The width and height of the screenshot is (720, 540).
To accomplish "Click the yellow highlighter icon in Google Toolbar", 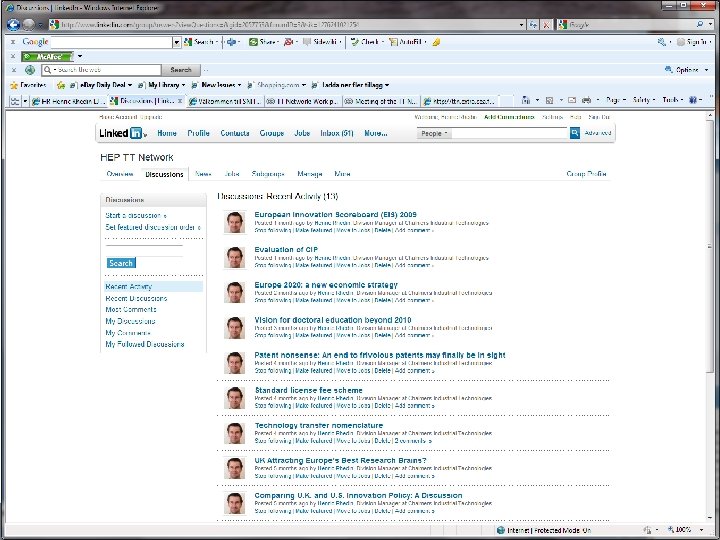I will click(436, 42).
